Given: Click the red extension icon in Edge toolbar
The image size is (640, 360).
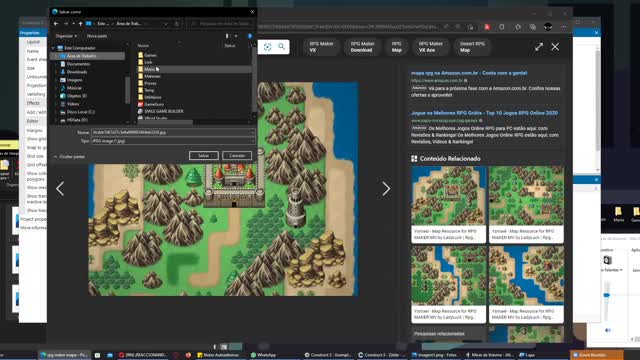Looking at the screenshot, I should [x=487, y=27].
